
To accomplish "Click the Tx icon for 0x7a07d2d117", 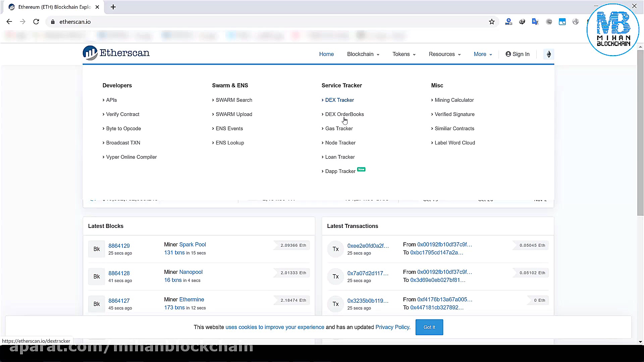I will pos(336,277).
